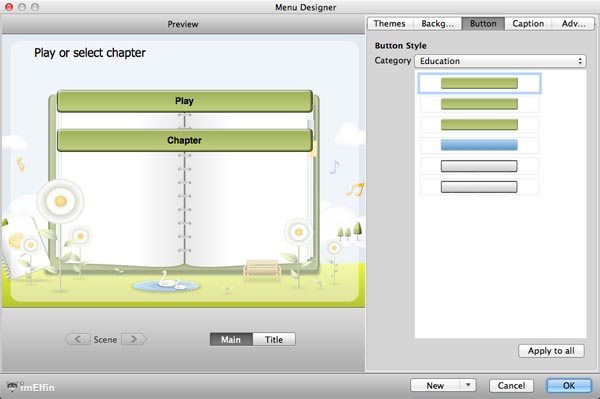The image size is (600, 399).
Task: Go to the previous scene arrow
Action: [x=78, y=339]
